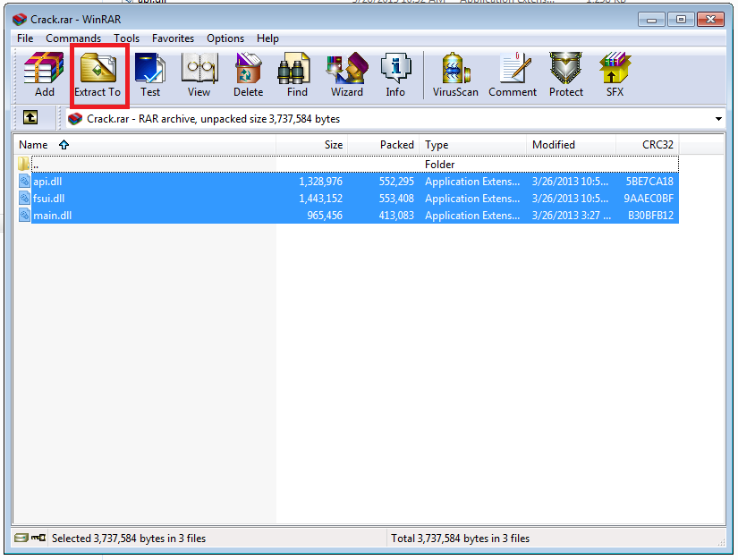The image size is (738, 560).
Task: Click the Protect shield icon
Action: tap(566, 75)
